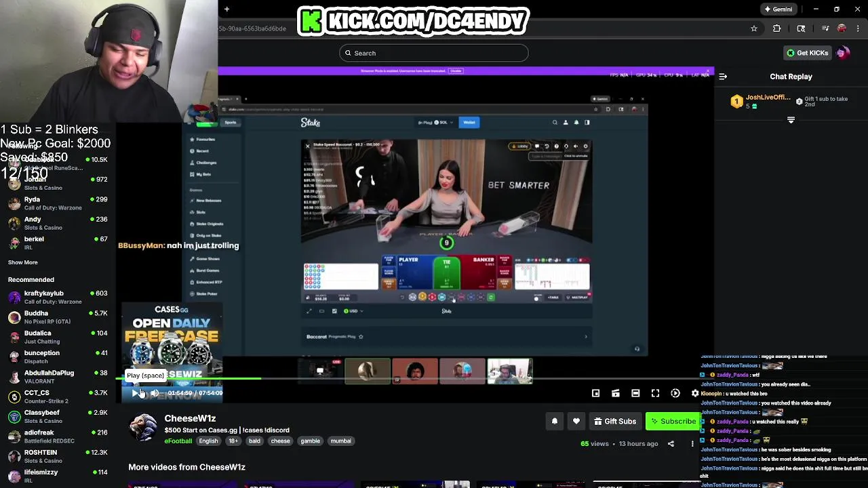The image size is (868, 488).
Task: Open ROSHTEIN recommended channel
Action: point(58,456)
